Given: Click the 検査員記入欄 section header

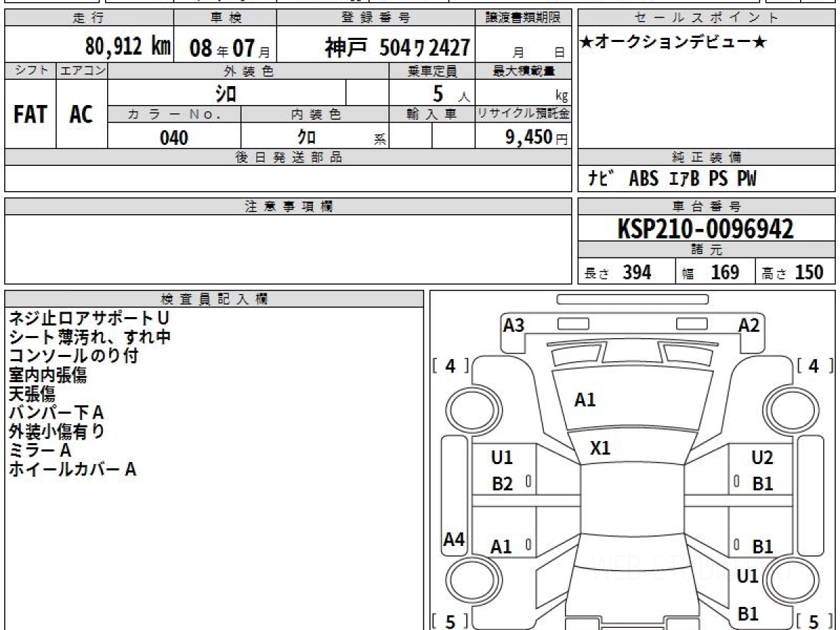Looking at the screenshot, I should coord(214,299).
